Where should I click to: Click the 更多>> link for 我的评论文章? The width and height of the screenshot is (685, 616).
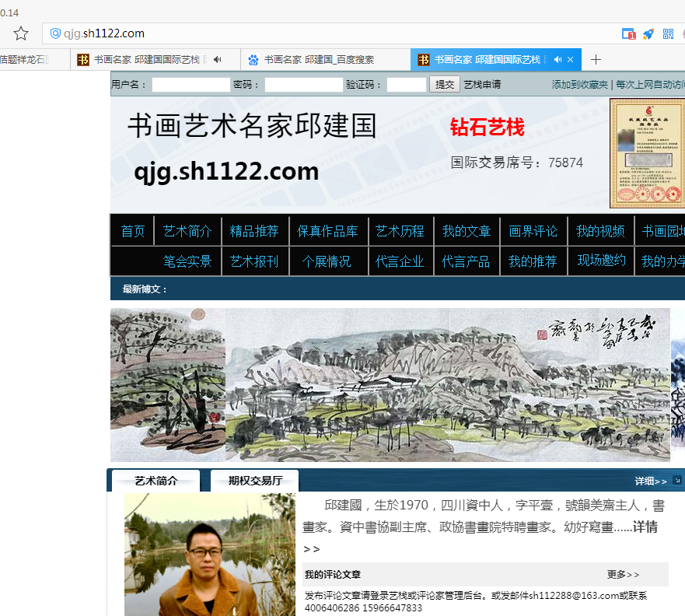click(x=623, y=575)
